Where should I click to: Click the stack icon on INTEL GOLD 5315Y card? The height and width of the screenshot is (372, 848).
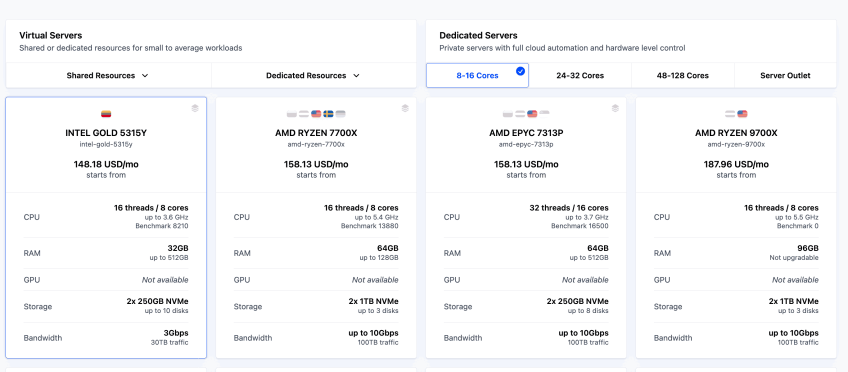coord(195,108)
